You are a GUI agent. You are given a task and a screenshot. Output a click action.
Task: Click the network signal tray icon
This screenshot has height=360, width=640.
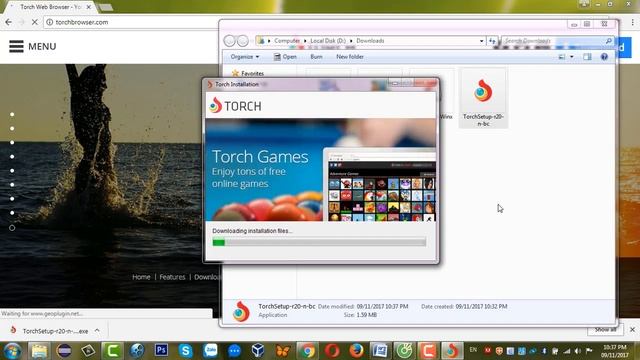click(x=567, y=351)
